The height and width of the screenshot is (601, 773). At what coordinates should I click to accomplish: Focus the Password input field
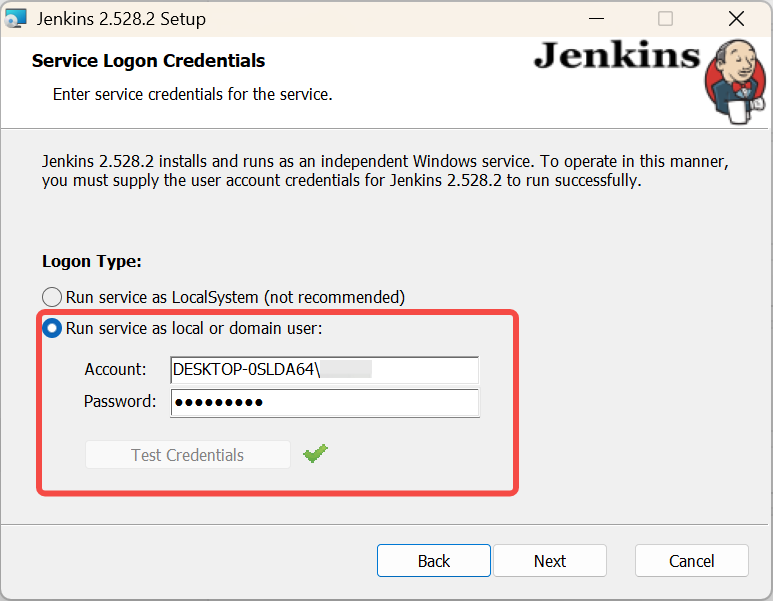324,403
